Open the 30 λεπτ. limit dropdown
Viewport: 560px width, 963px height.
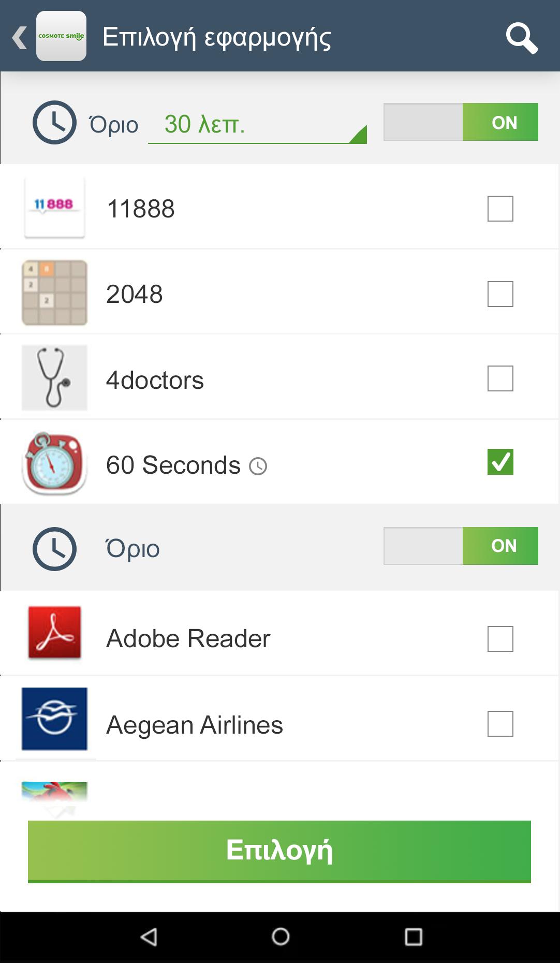tap(257, 125)
